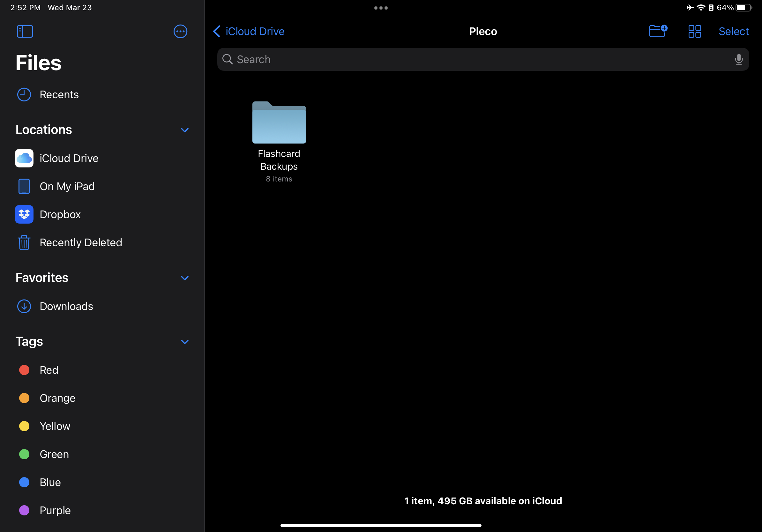
Task: Select the Purple tag color dot
Action: [24, 510]
